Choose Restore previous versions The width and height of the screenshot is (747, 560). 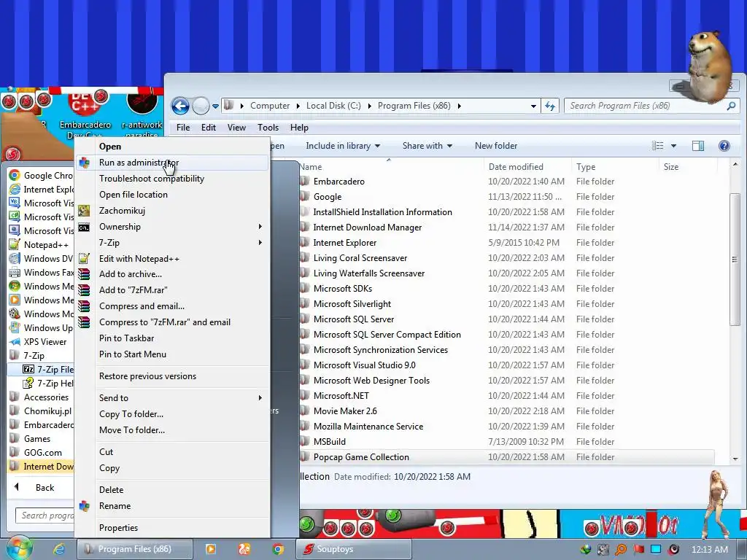[147, 376]
